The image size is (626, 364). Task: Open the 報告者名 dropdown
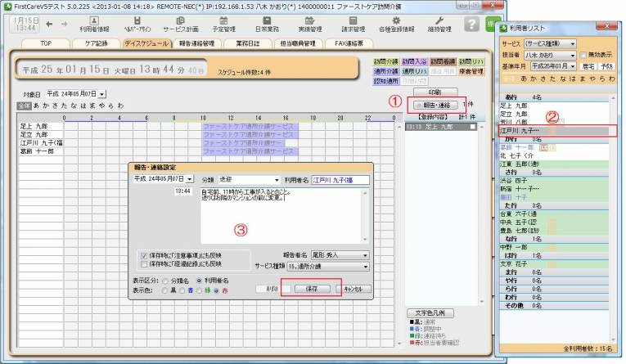pyautogui.click(x=363, y=254)
